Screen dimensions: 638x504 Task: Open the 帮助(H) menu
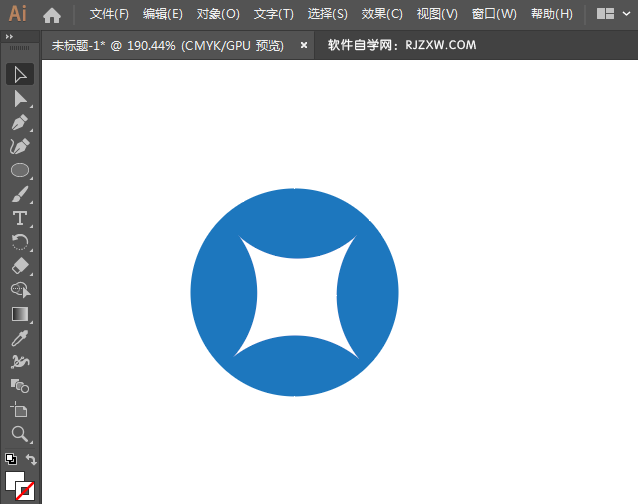coord(552,14)
